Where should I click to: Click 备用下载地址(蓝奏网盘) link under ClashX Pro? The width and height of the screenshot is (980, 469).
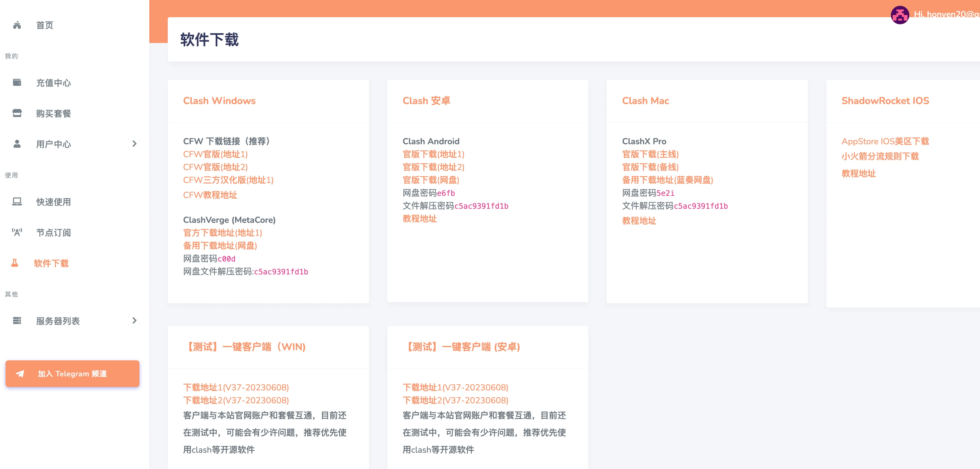coord(667,180)
